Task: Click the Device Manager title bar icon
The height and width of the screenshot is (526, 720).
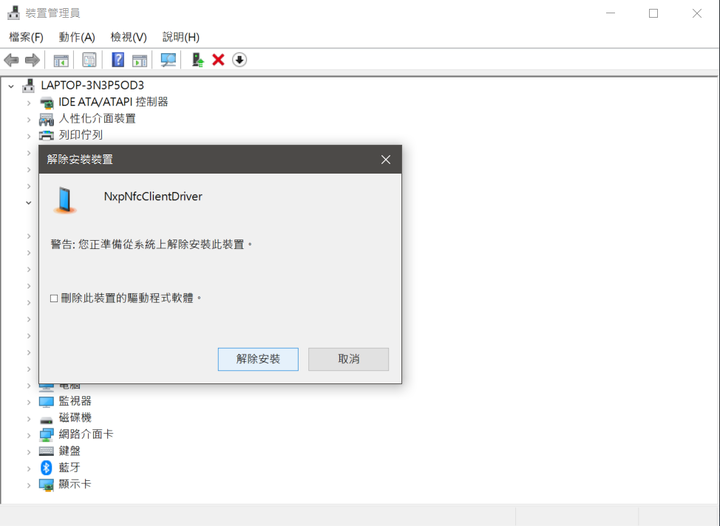Action: 14,13
